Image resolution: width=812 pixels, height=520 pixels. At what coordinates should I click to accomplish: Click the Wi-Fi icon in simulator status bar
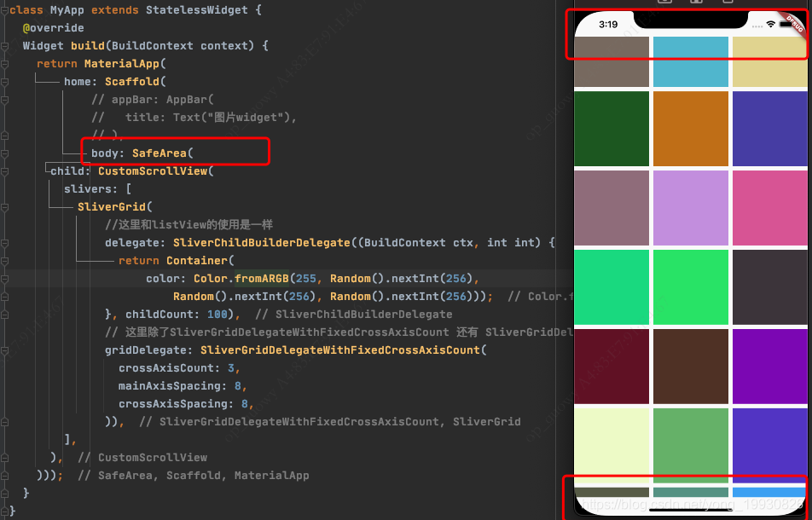pos(770,24)
